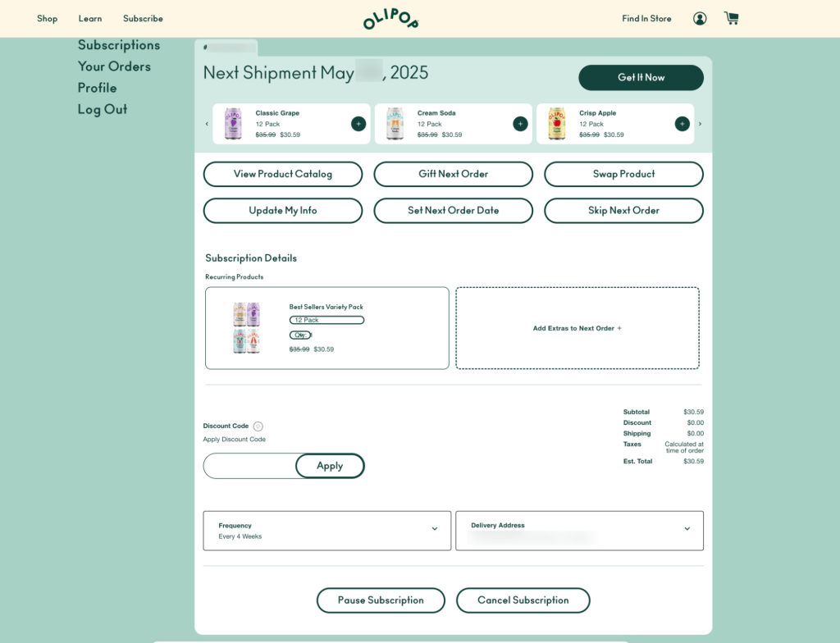Focus the discount code input field
The height and width of the screenshot is (643, 840).
point(249,466)
